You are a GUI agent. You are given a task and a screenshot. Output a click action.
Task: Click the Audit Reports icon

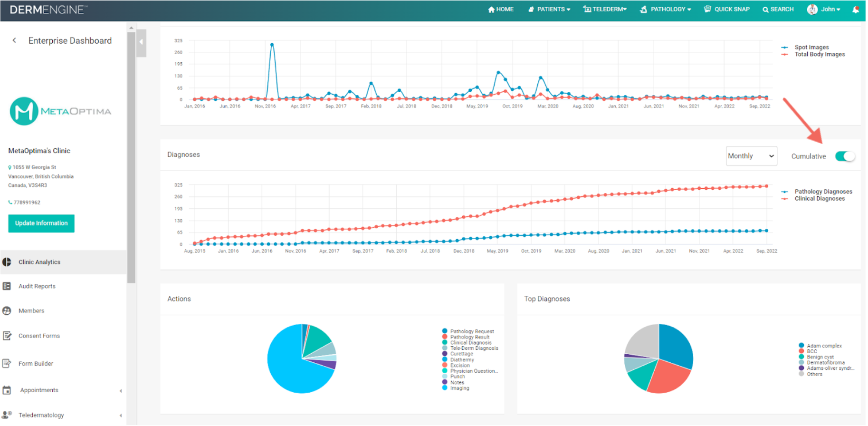[x=7, y=287]
